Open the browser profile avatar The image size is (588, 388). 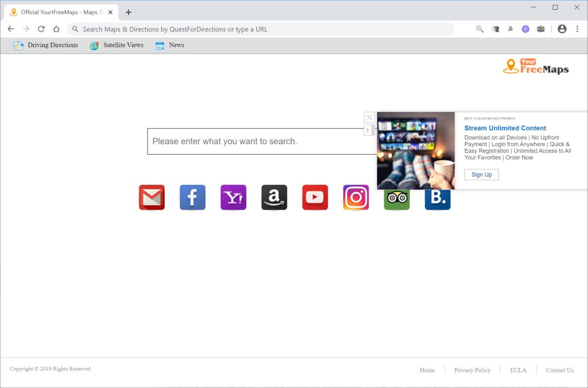click(562, 29)
